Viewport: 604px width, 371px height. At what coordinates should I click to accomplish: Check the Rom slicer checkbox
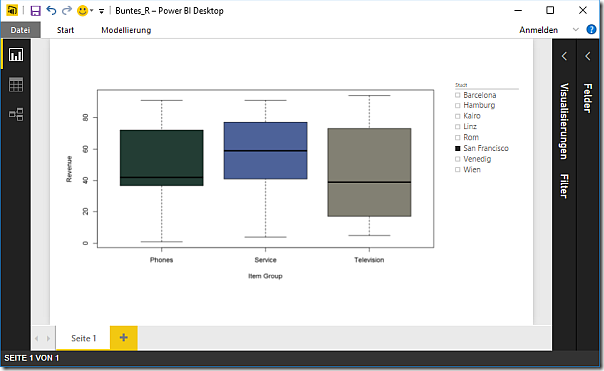point(458,138)
